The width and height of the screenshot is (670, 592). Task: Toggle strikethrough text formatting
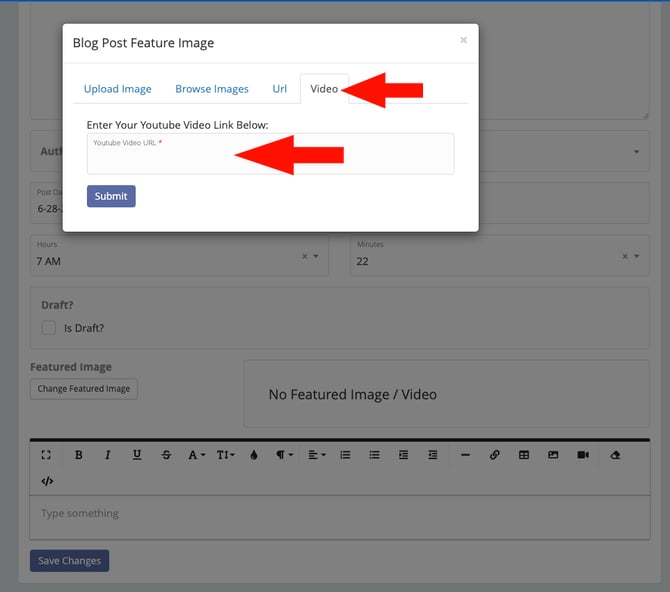pyautogui.click(x=166, y=455)
